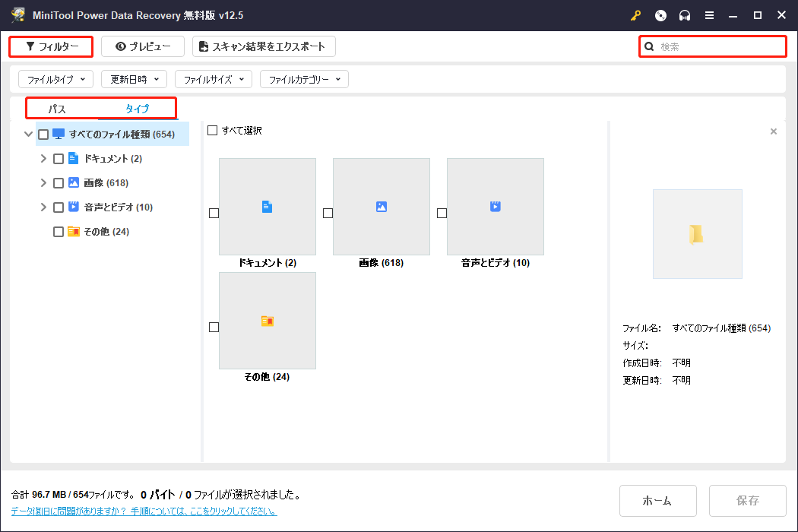This screenshot has height=532, width=798.
Task: Check the その他 (24) tree checkbox
Action: (59, 232)
